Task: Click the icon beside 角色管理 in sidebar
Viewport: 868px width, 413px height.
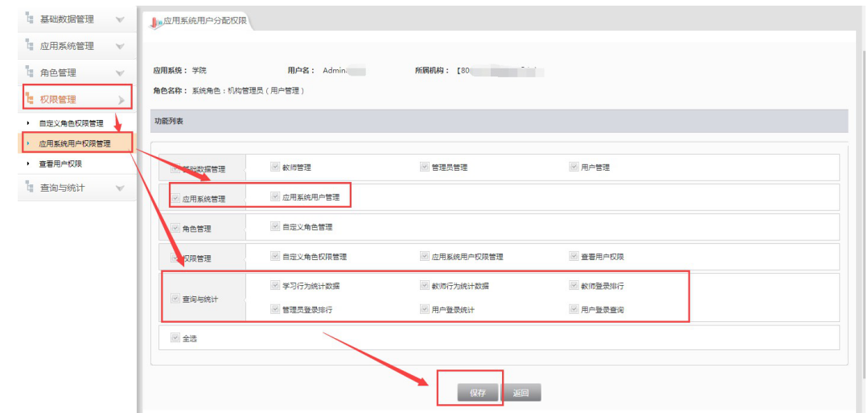Action: click(x=29, y=72)
